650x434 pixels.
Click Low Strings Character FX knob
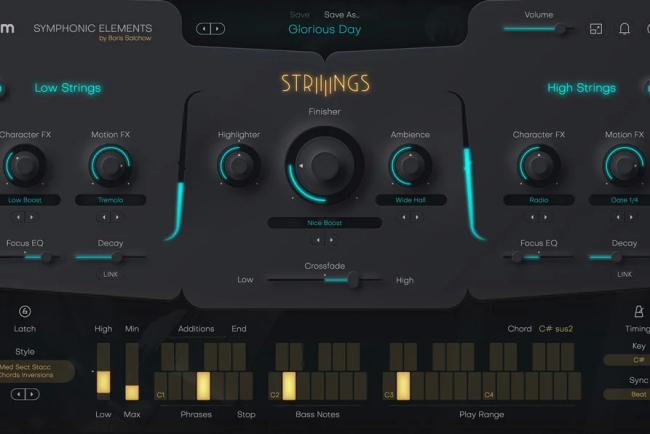tap(24, 165)
